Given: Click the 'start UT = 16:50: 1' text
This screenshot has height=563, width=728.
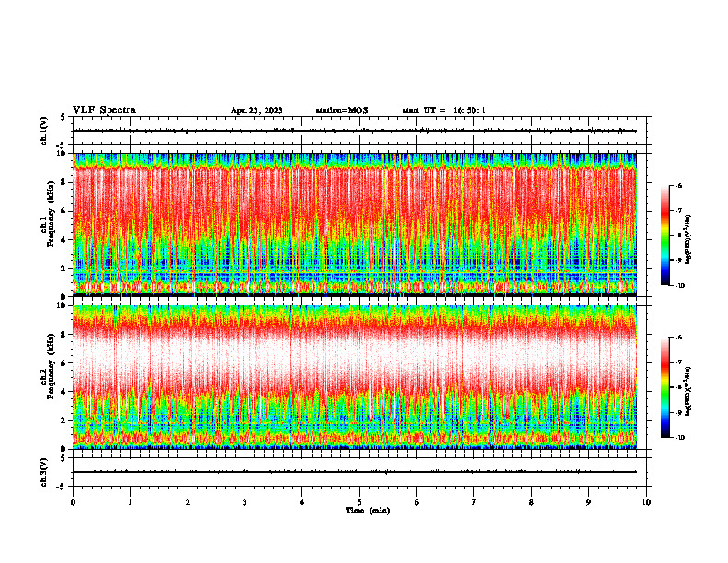Looking at the screenshot, I should coord(444,110).
